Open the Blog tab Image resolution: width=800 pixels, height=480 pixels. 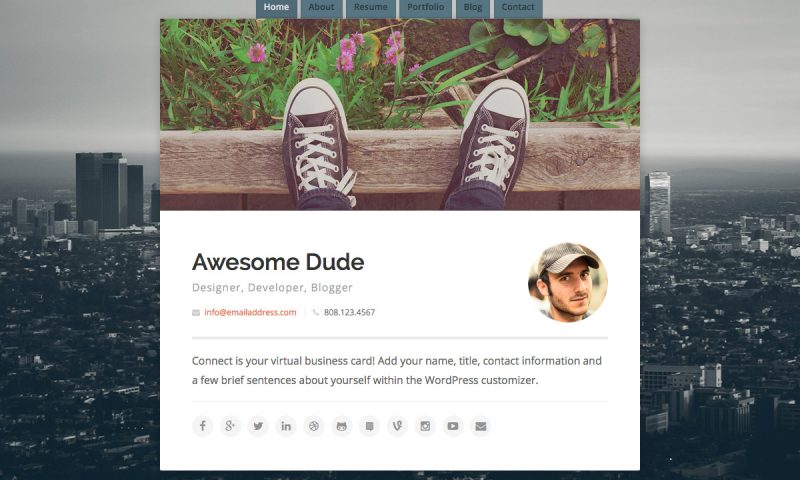point(472,8)
